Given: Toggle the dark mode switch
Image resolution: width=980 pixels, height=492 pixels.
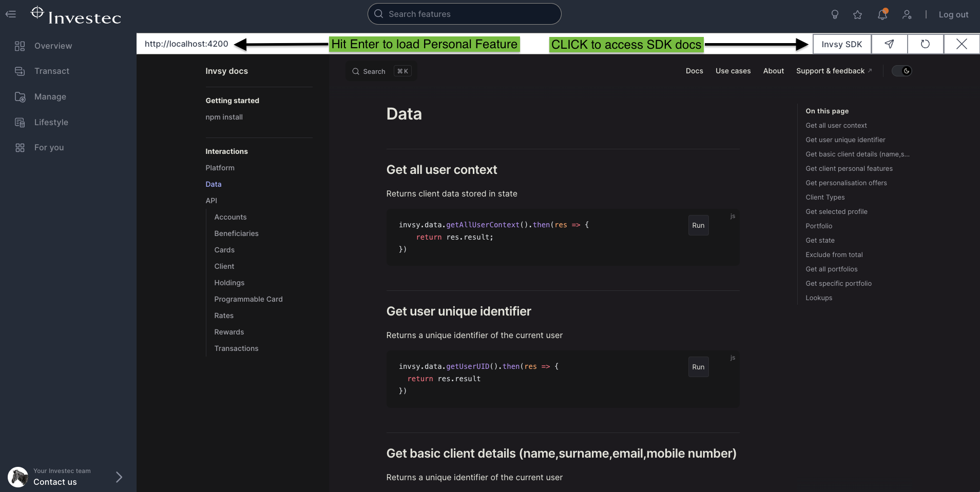Looking at the screenshot, I should [901, 71].
